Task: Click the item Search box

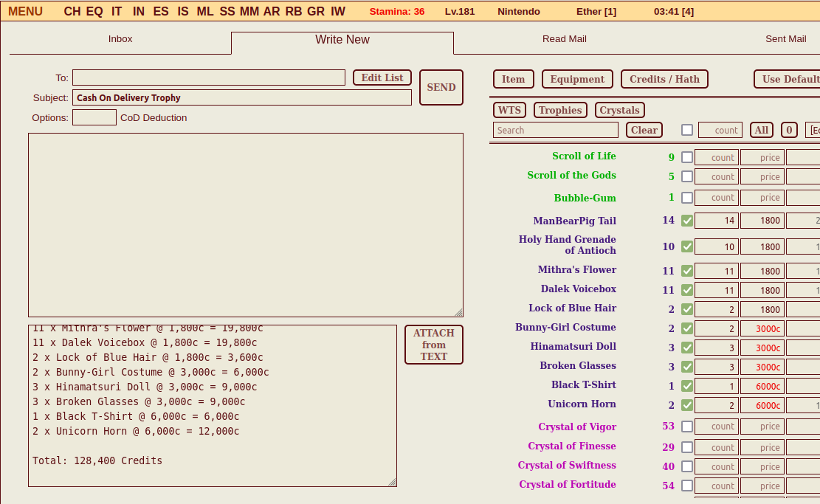Action: [x=555, y=130]
